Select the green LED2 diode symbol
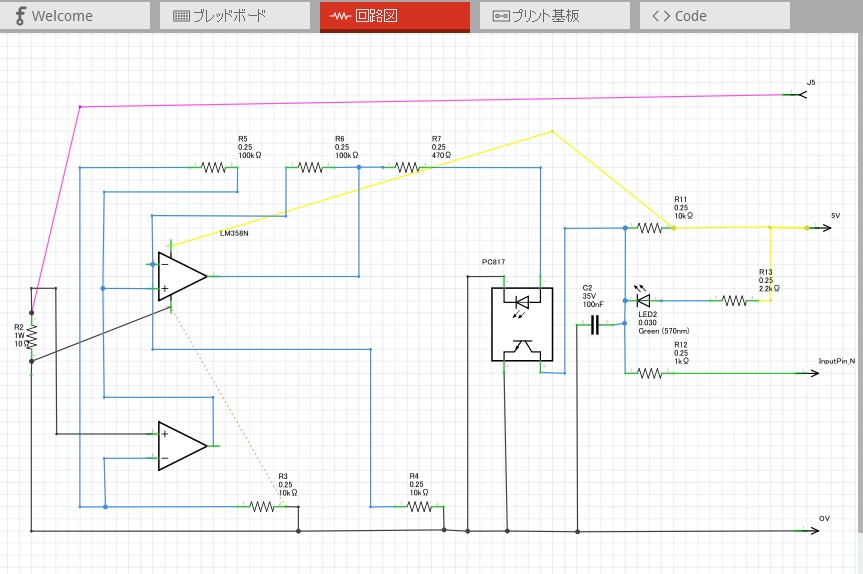 (642, 300)
